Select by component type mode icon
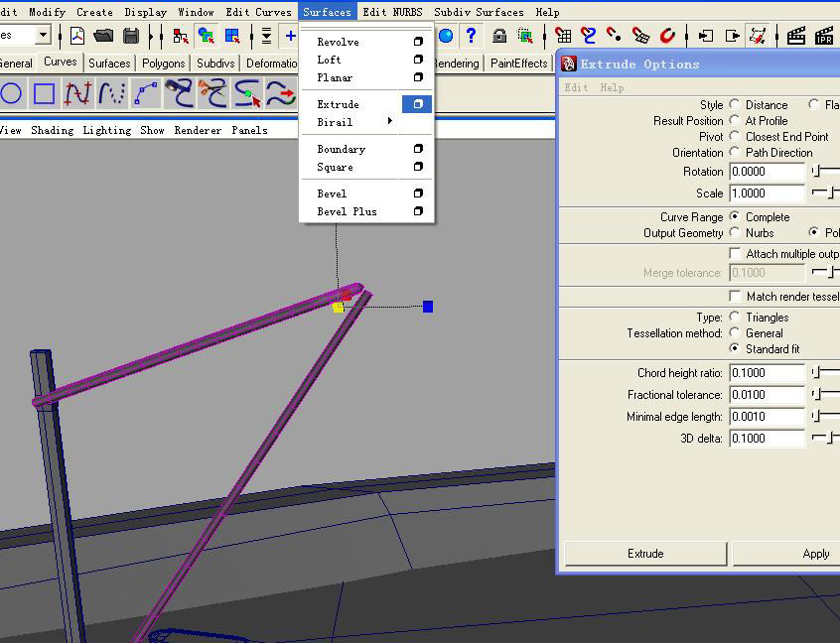This screenshot has width=840, height=643. pyautogui.click(x=232, y=36)
